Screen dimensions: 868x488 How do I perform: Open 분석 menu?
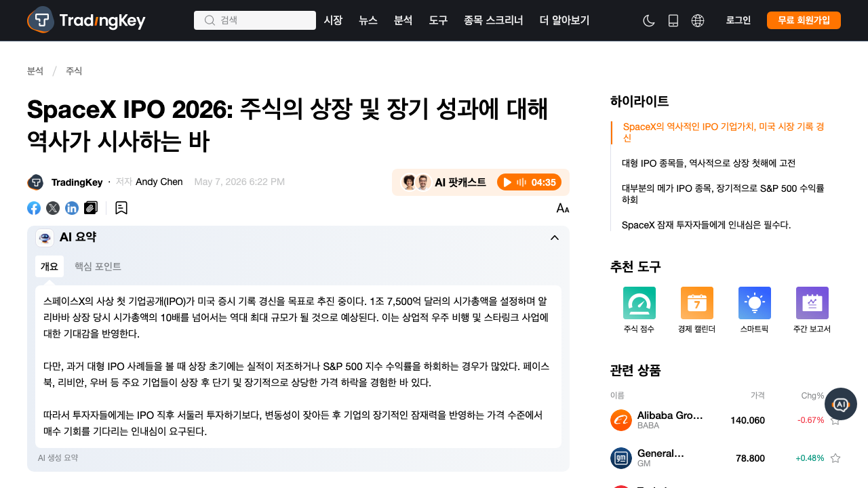click(x=403, y=20)
